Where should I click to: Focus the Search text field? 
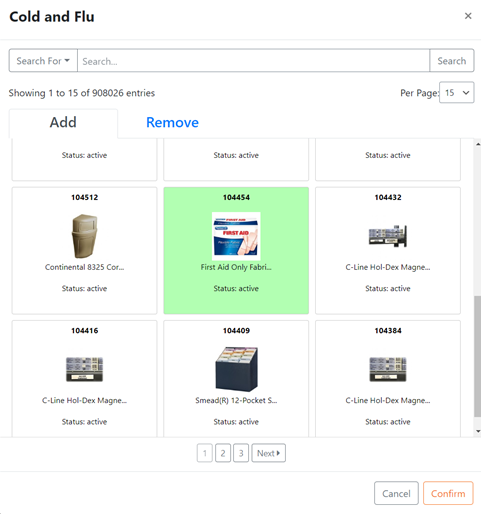[x=253, y=61]
